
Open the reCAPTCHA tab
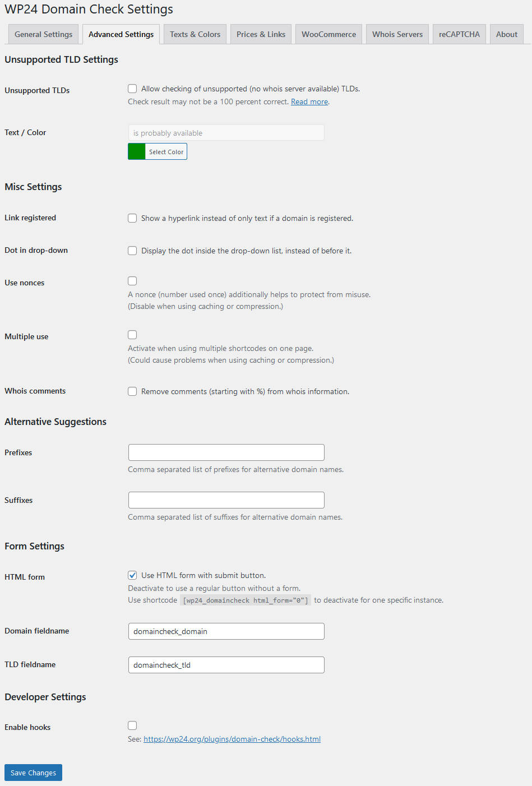[459, 34]
